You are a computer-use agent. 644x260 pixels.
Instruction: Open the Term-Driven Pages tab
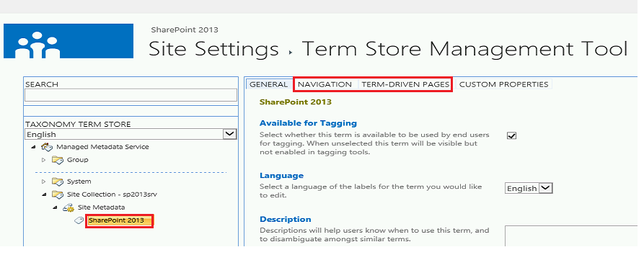[x=405, y=84]
